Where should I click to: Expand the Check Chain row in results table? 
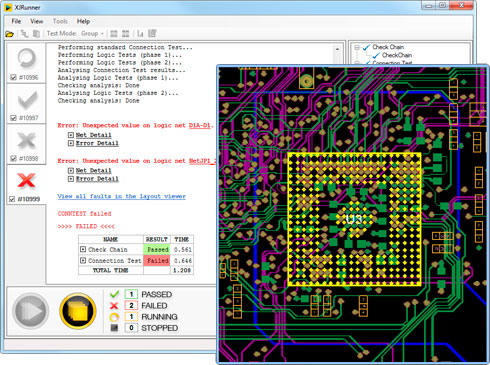pyautogui.click(x=83, y=249)
